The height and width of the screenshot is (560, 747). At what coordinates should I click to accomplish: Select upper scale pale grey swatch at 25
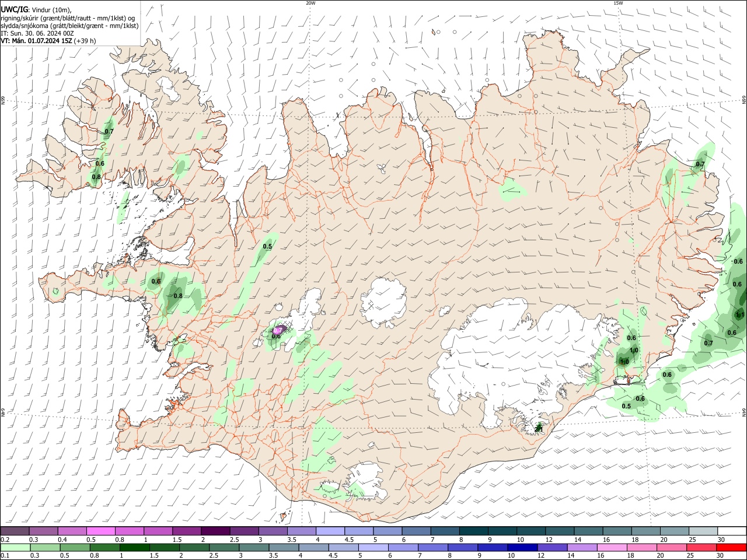click(704, 531)
